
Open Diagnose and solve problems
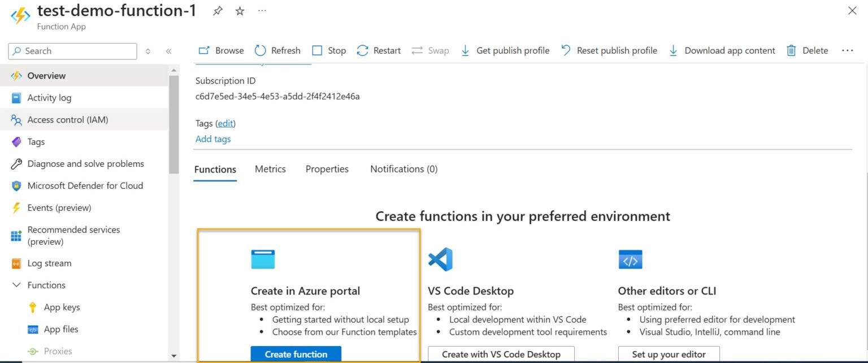(x=85, y=164)
